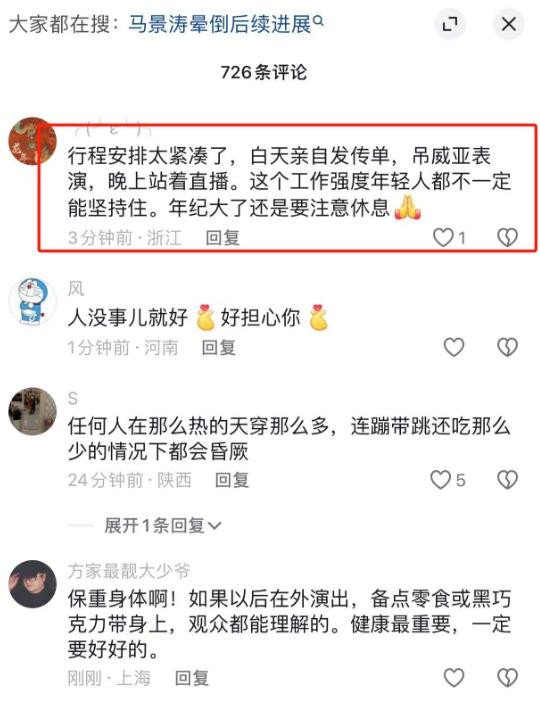Reply to S's comment from 陕西
540x707 pixels.
tap(232, 480)
